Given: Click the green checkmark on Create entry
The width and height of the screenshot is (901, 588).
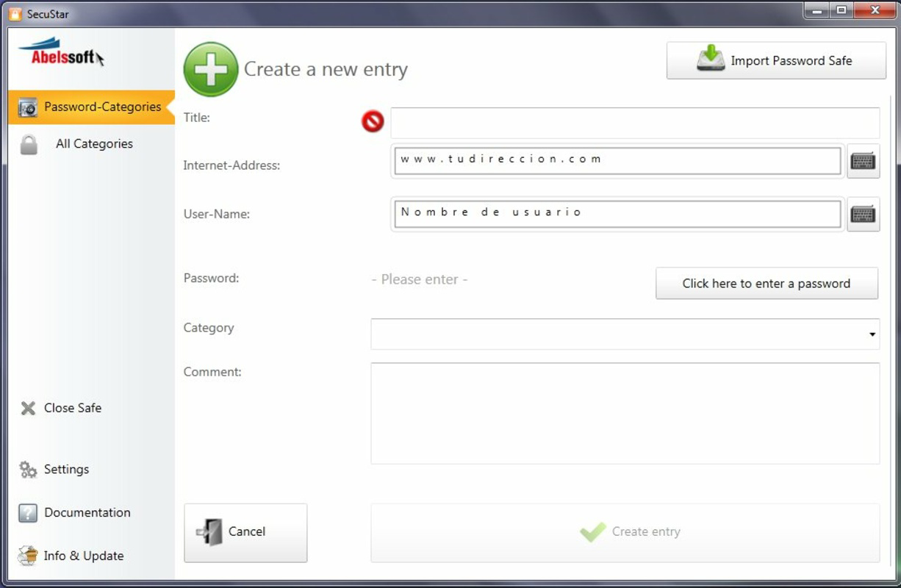Looking at the screenshot, I should coord(592,531).
